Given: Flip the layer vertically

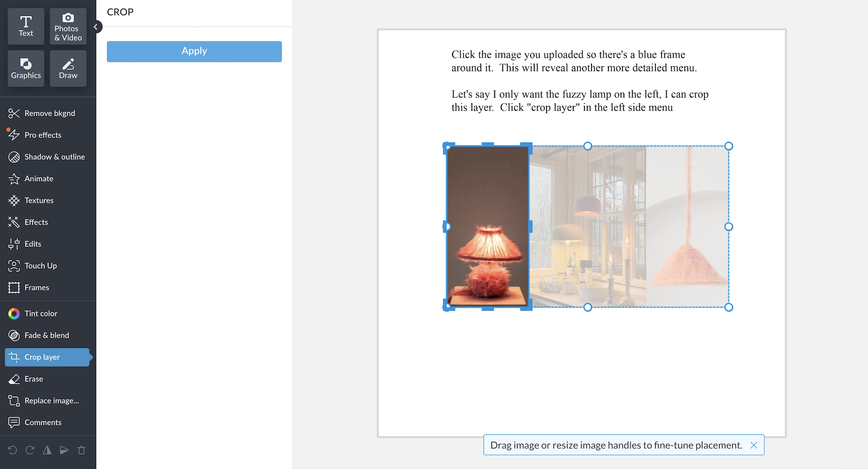Looking at the screenshot, I should point(64,450).
